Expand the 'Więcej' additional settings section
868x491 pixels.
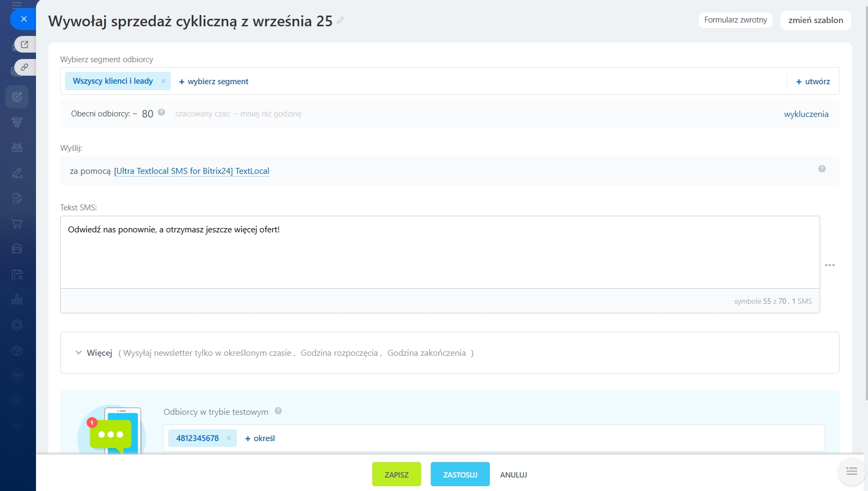[x=94, y=353]
